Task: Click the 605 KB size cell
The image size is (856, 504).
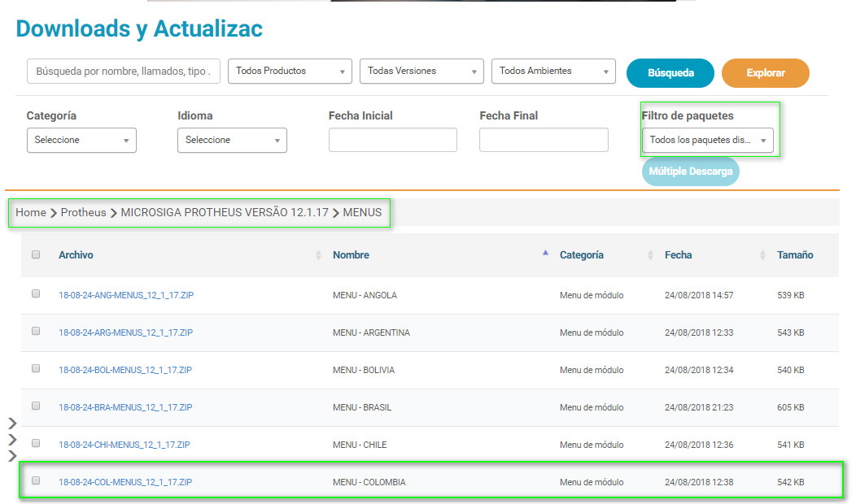Action: pyautogui.click(x=790, y=407)
